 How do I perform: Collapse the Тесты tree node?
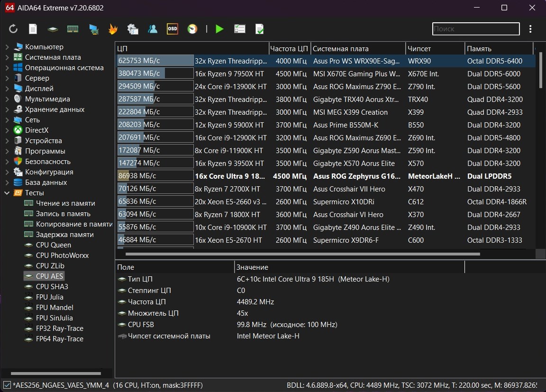click(x=7, y=193)
